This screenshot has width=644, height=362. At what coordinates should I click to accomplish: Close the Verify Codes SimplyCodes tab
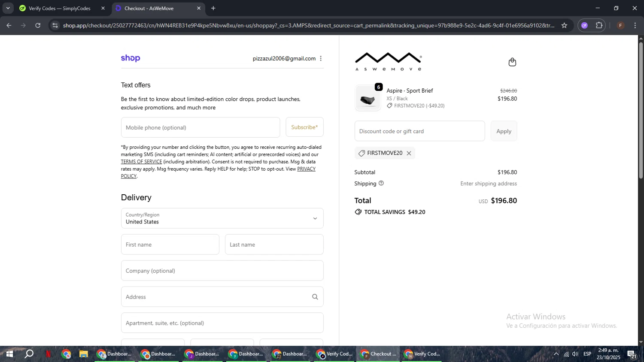[x=103, y=8]
